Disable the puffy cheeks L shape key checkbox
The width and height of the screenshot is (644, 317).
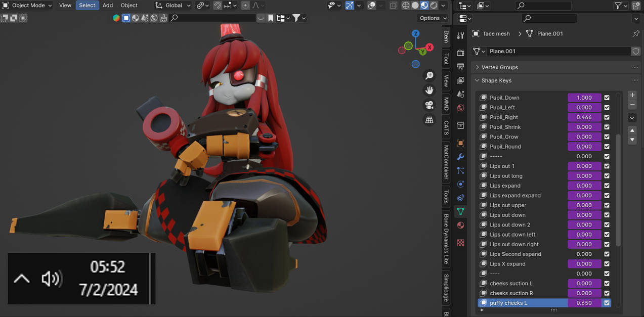pyautogui.click(x=606, y=303)
